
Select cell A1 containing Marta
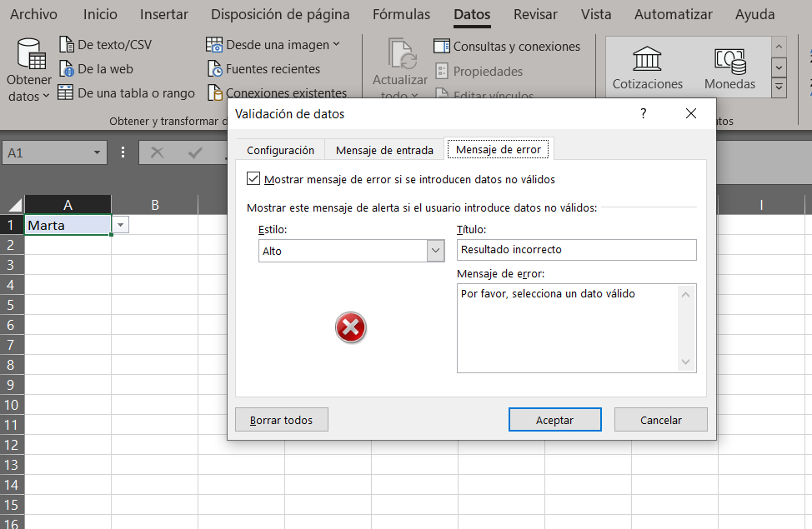[x=68, y=225]
